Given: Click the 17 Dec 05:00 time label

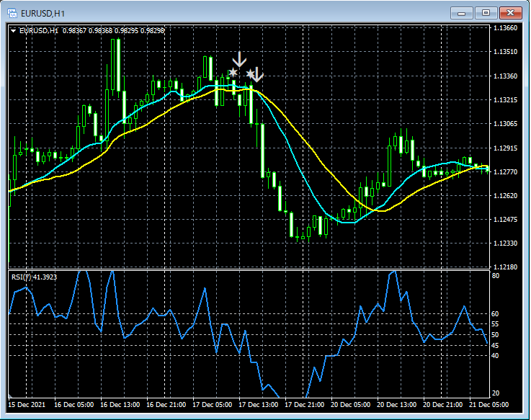Looking at the screenshot, I should (213, 405).
